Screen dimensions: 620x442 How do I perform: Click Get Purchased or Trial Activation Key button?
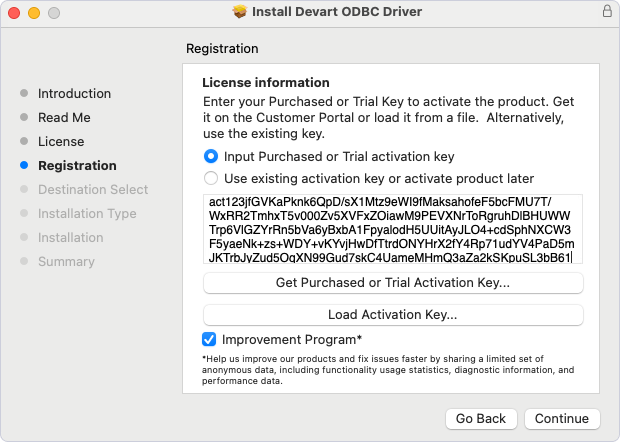[393, 283]
